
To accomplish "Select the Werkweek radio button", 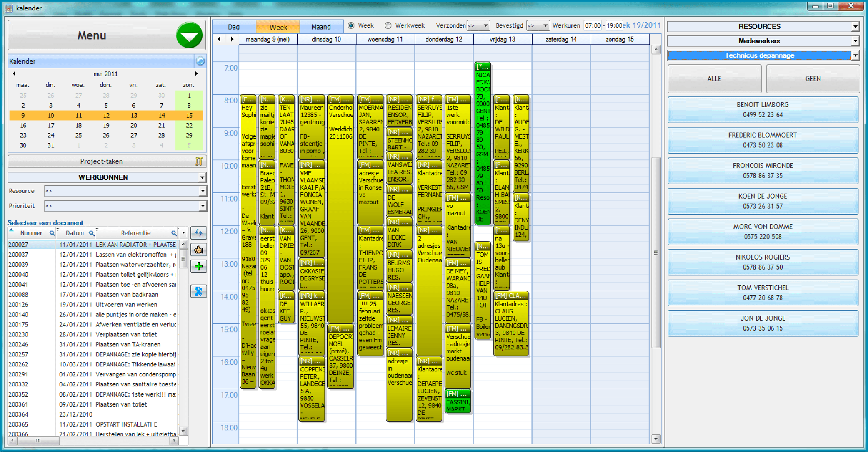I will pyautogui.click(x=388, y=26).
